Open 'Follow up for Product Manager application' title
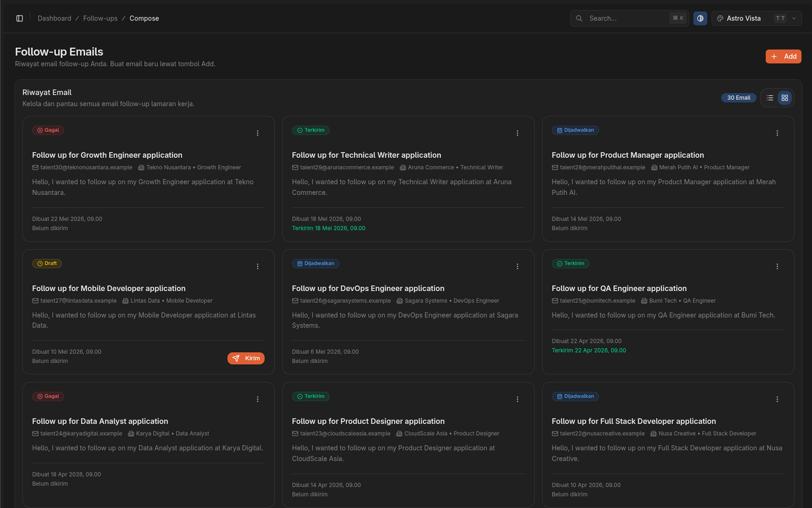This screenshot has height=508, width=812. coord(628,155)
